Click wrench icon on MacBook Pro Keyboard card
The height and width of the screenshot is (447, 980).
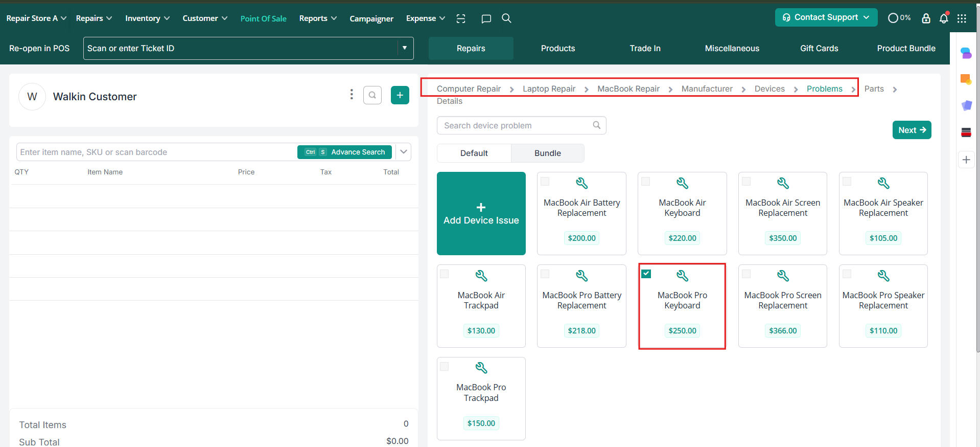tap(682, 276)
